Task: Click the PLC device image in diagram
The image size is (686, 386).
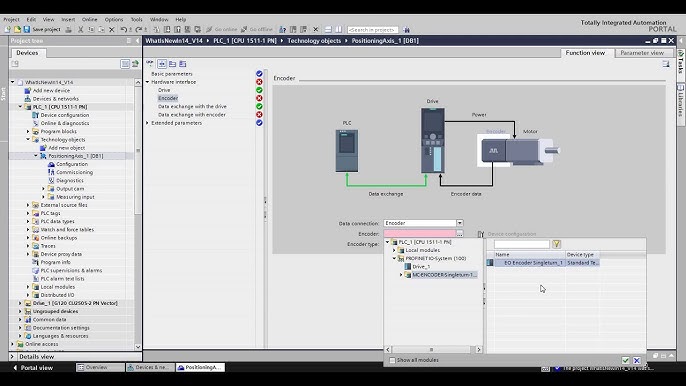Action: click(x=347, y=151)
